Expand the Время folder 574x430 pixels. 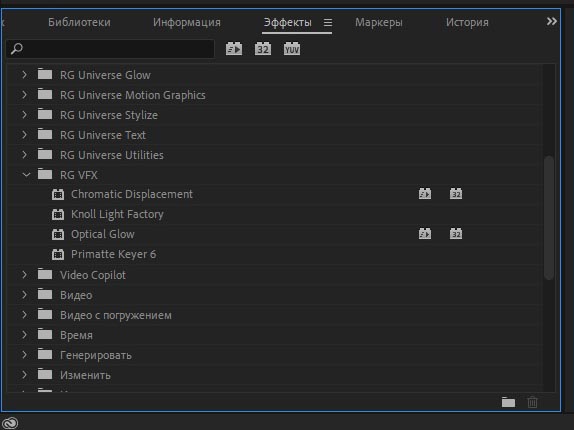click(25, 334)
